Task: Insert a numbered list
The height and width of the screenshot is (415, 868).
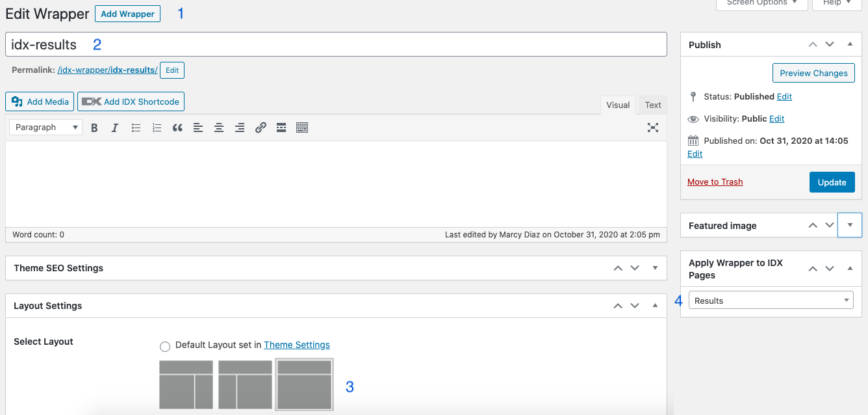Action: tap(157, 127)
